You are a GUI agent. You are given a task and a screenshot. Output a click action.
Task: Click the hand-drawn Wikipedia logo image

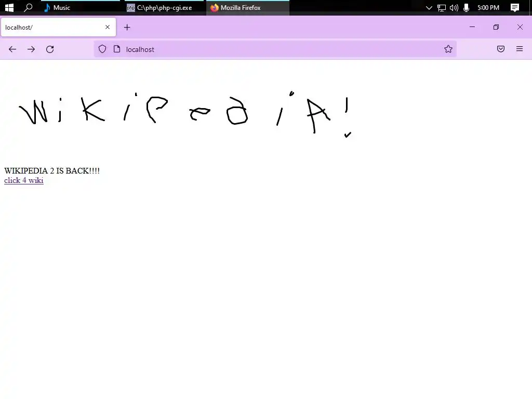(x=186, y=113)
